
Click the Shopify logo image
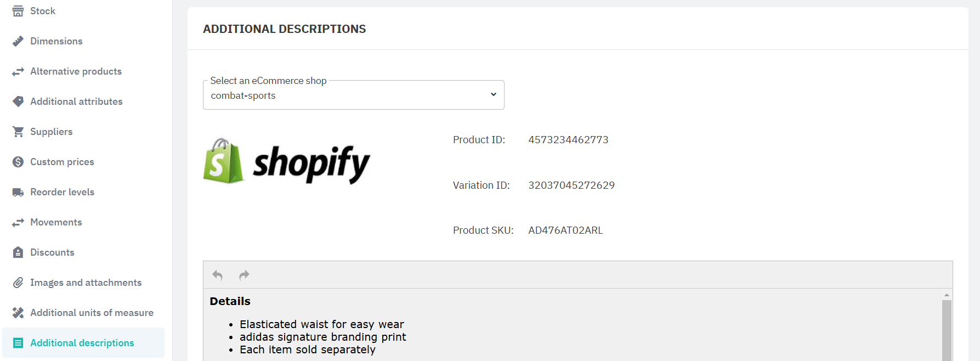click(287, 162)
